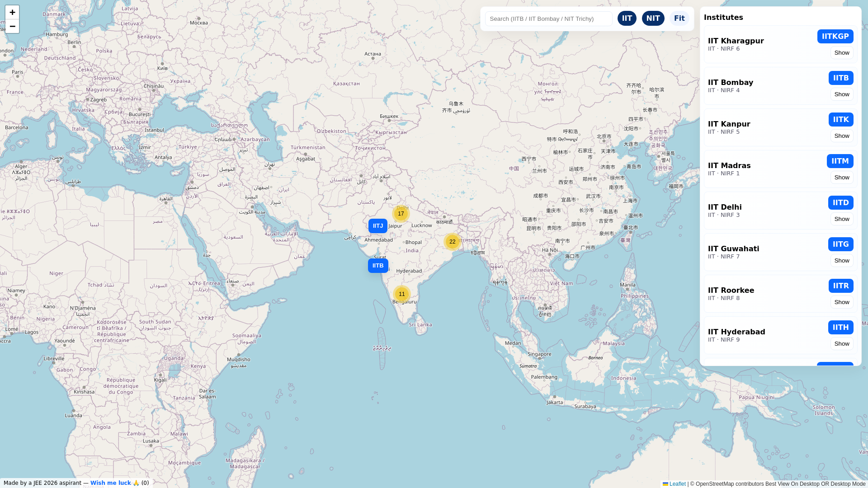Click the 'IIT · NIRF 9' text
This screenshot has height=488, width=868.
pyautogui.click(x=724, y=340)
